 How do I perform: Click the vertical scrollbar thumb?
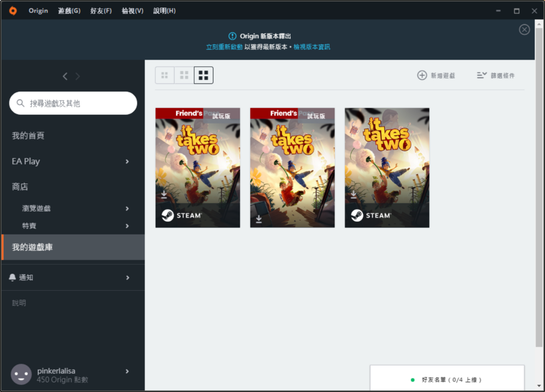[539, 188]
